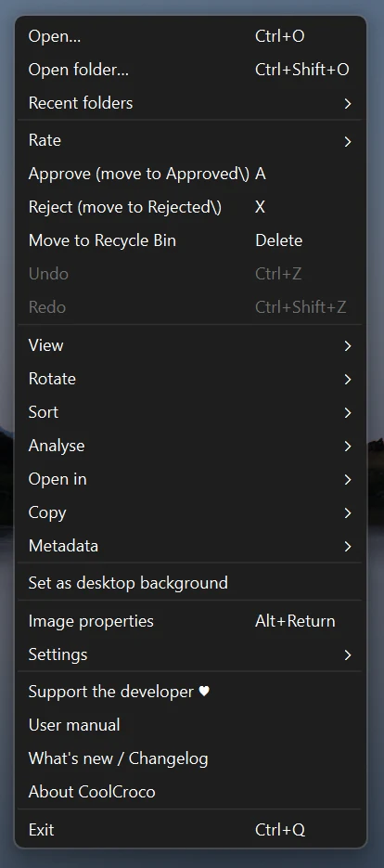Exit the application via menu

click(x=190, y=830)
